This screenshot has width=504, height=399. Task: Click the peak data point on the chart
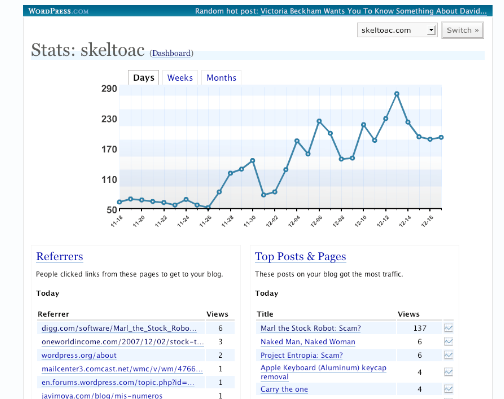pos(397,94)
